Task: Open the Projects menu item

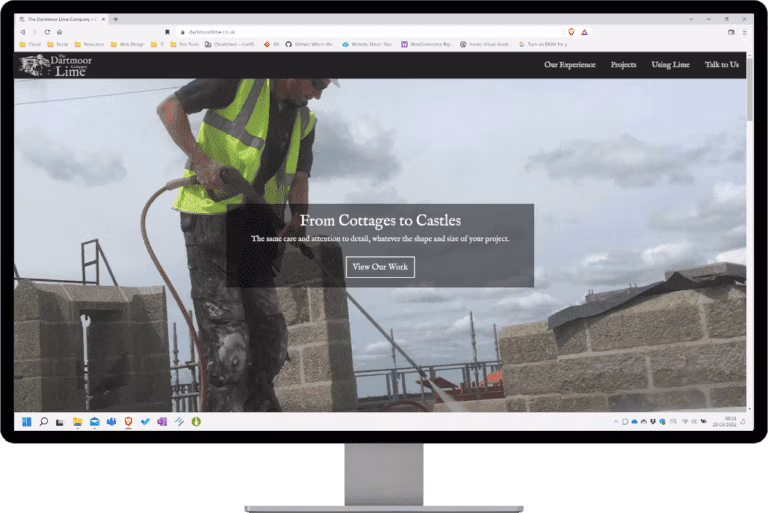Action: coord(623,65)
